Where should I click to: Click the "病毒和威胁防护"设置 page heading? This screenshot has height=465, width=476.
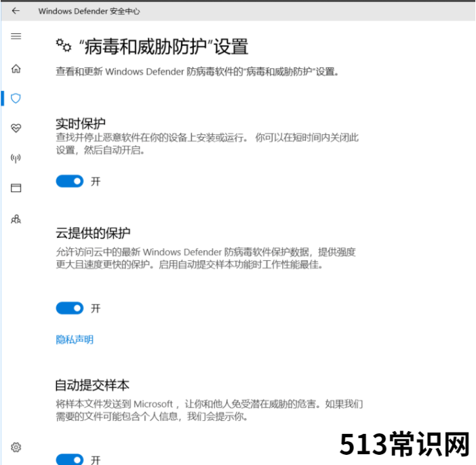pos(163,46)
